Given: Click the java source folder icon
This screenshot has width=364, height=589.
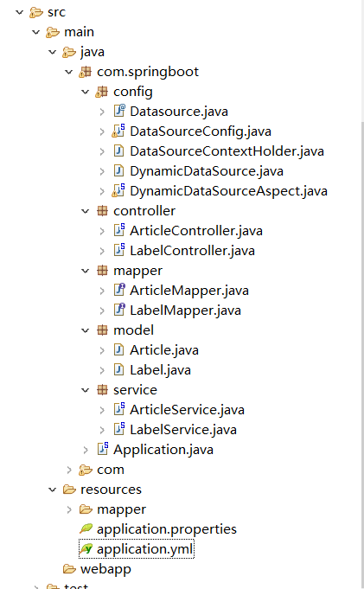Looking at the screenshot, I should pos(69,52).
